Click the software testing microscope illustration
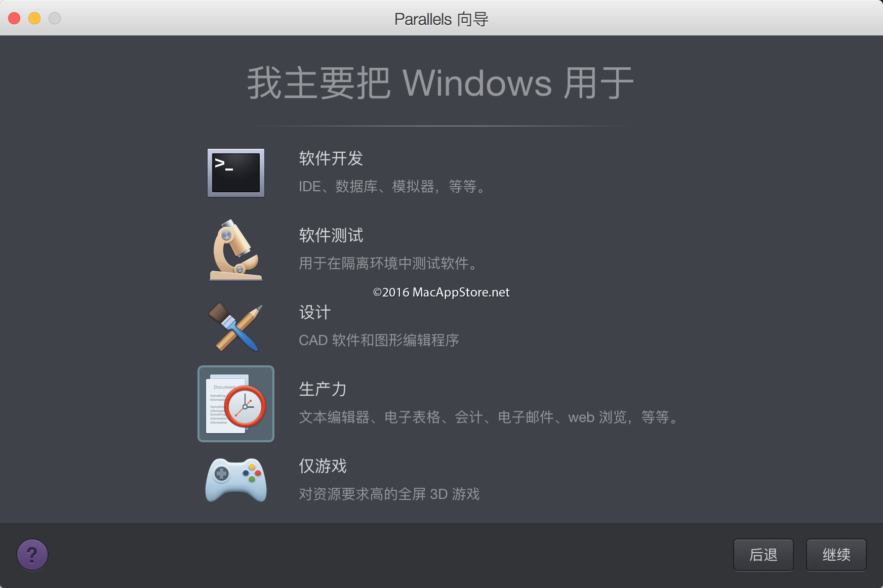This screenshot has height=588, width=883. tap(235, 250)
